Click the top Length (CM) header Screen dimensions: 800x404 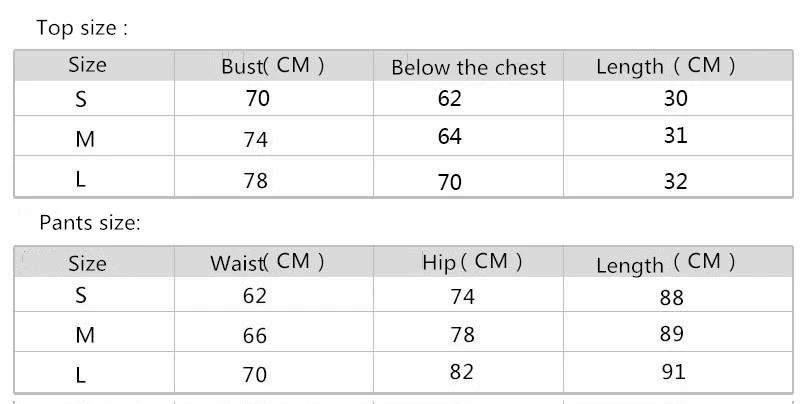[666, 66]
